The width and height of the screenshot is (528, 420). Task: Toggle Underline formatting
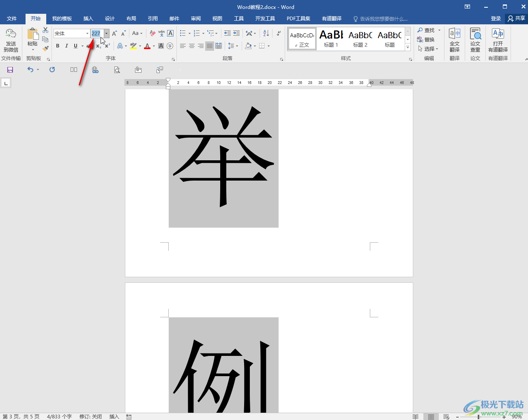point(75,46)
